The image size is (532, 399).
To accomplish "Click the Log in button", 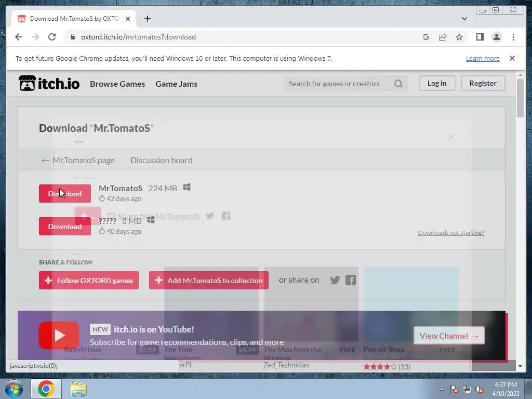I will point(437,83).
